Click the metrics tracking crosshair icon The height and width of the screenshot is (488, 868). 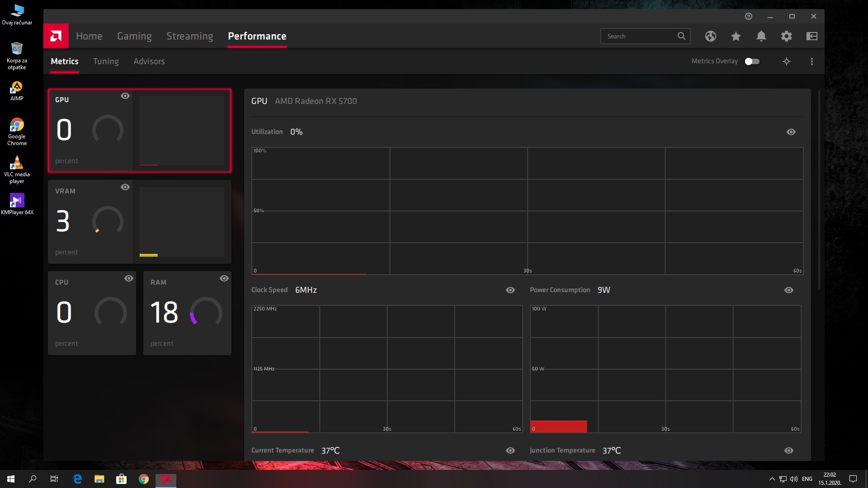786,61
